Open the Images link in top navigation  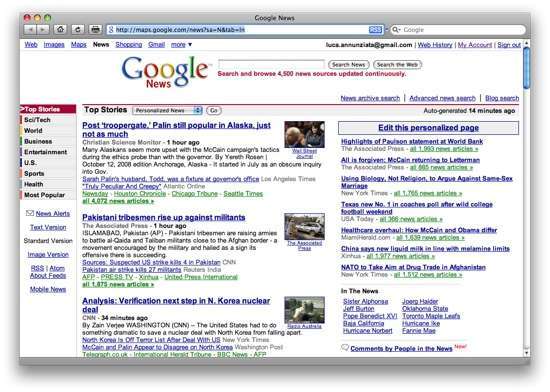(54, 45)
